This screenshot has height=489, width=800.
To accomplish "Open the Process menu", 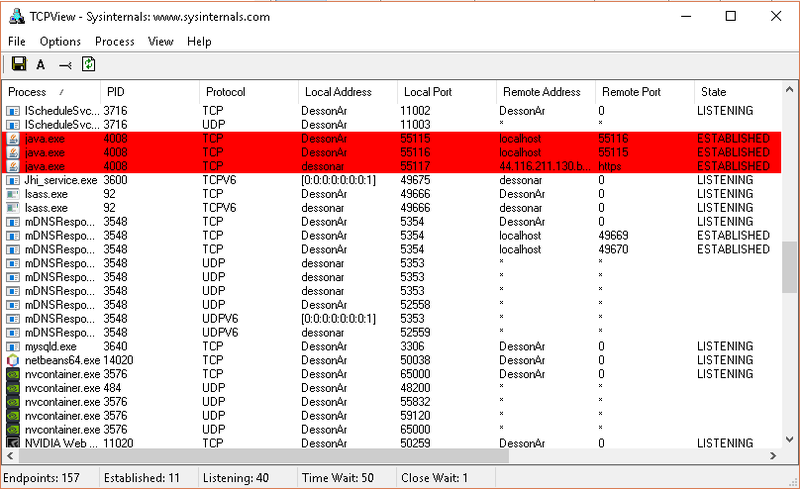I will pyautogui.click(x=115, y=41).
